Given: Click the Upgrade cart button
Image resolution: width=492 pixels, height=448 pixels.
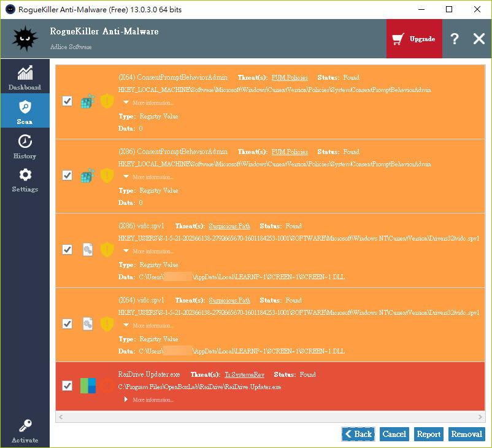Looking at the screenshot, I should tap(414, 39).
